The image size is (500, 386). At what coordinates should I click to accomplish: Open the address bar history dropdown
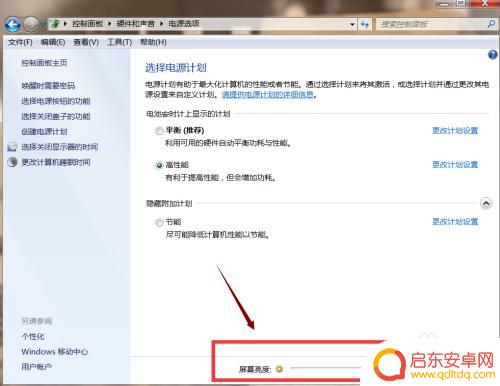352,24
